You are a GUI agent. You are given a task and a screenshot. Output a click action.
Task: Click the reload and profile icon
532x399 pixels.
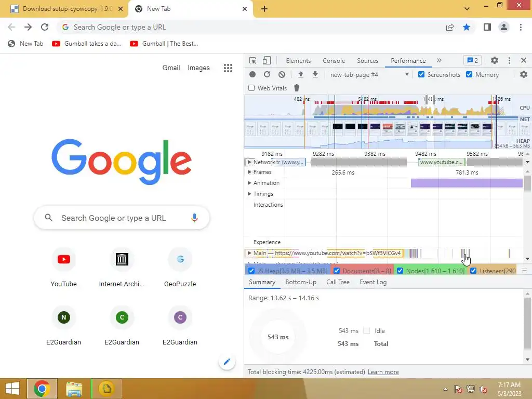(x=267, y=75)
